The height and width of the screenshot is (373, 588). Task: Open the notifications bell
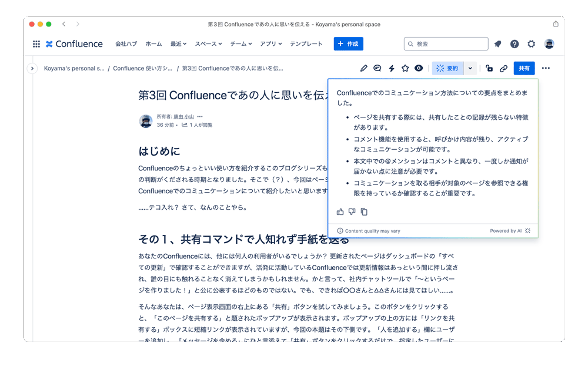(x=497, y=44)
